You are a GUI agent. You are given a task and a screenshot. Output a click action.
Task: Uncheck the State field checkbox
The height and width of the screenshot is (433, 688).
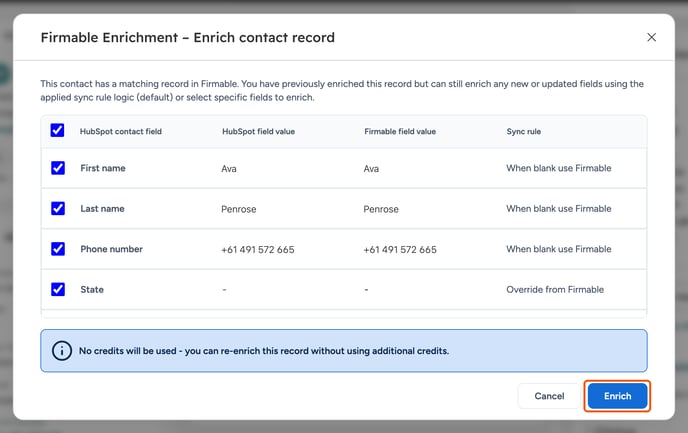58,289
